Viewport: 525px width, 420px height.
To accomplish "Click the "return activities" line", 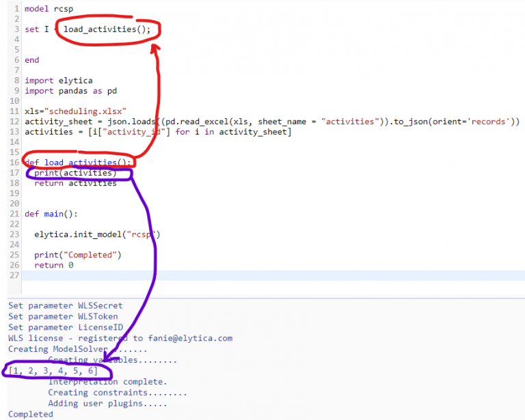I will [x=75, y=183].
